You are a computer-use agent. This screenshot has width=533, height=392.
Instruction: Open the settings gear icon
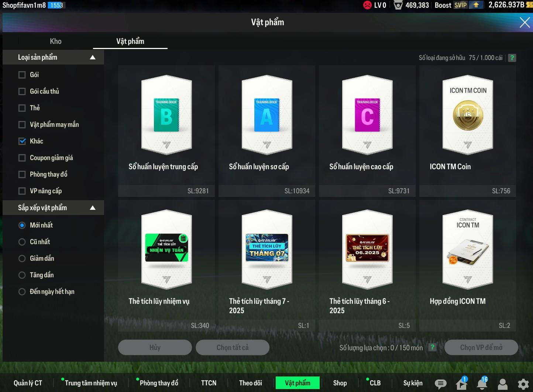pyautogui.click(x=523, y=384)
